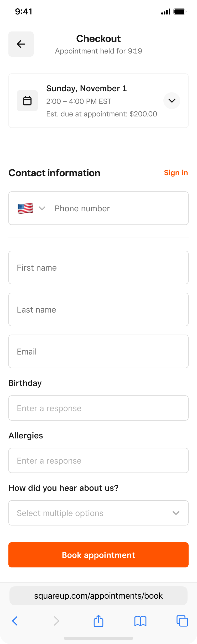Click the Book appointment button
Viewport: 197px width, 644px height.
(98, 555)
